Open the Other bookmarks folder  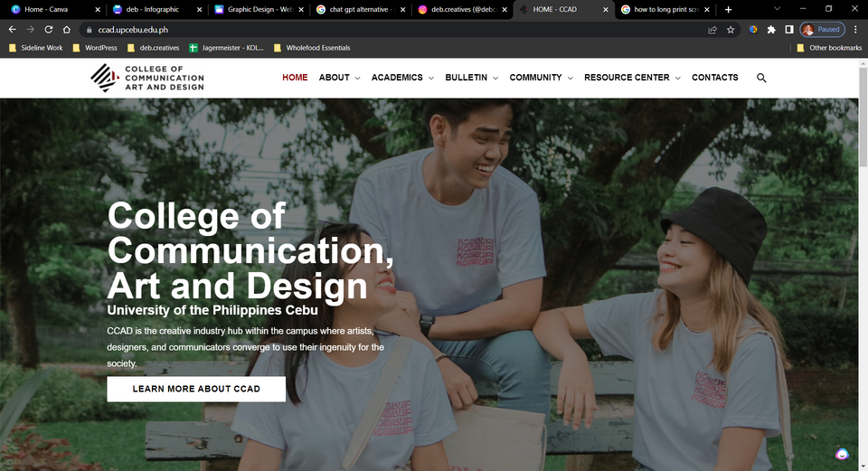pyautogui.click(x=829, y=48)
